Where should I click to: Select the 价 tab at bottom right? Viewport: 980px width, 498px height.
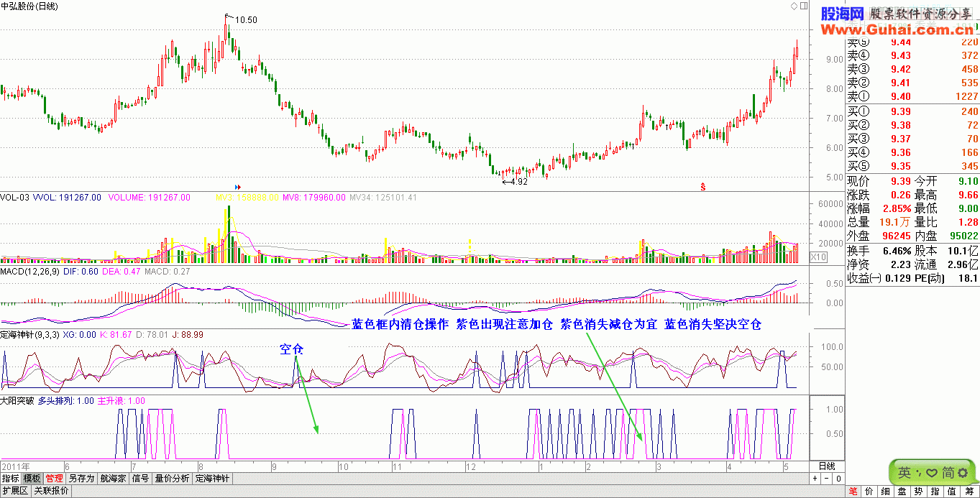coord(870,492)
